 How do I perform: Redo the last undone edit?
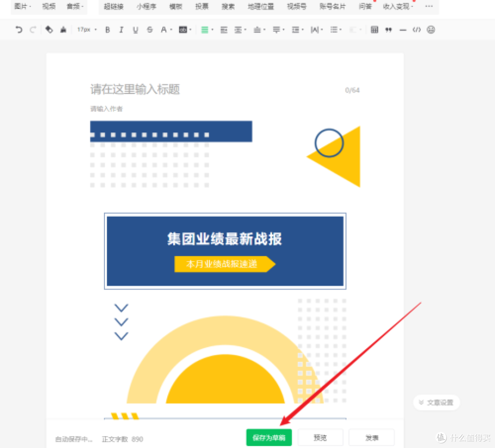(x=33, y=30)
